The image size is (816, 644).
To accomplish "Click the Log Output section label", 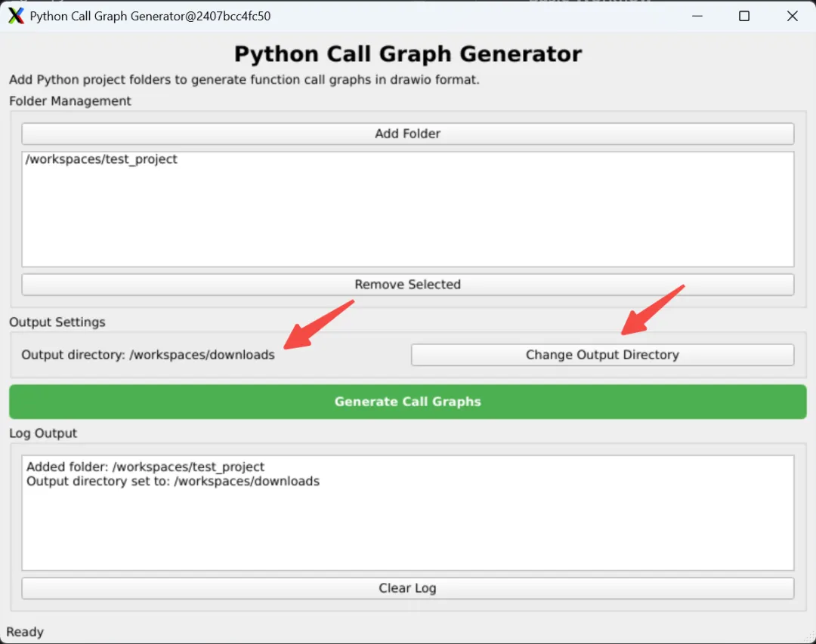I will pyautogui.click(x=43, y=433).
